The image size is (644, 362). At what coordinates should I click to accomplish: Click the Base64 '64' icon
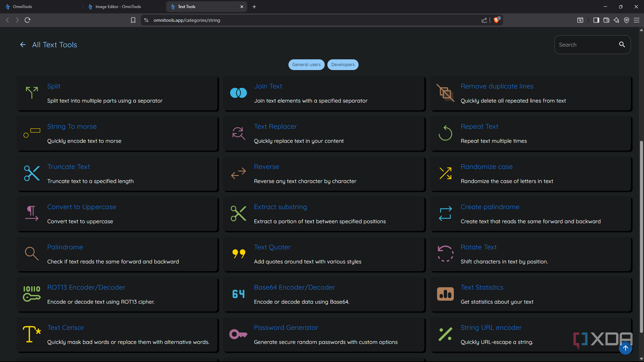(x=238, y=294)
